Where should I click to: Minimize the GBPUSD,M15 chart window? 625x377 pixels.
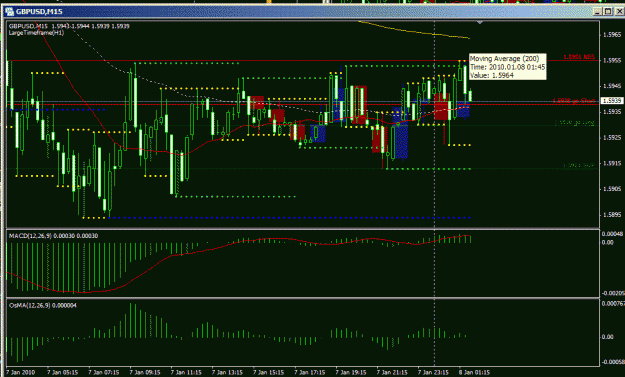597,11
